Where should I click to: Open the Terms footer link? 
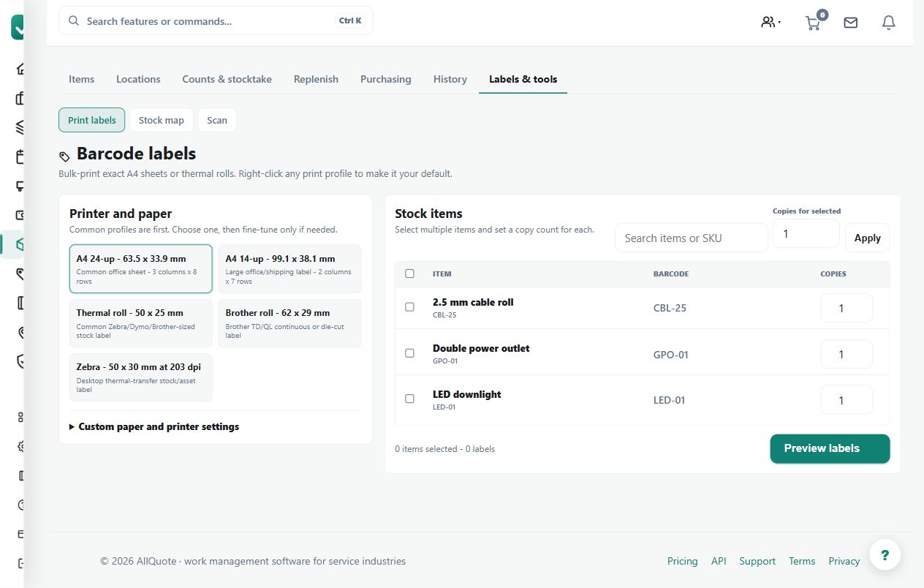click(x=802, y=561)
